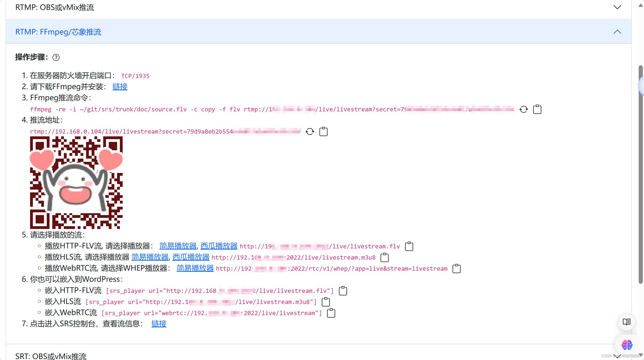Collapse the RTMP: FFmpeg/芯象推流 section chevron
644x360 pixels.
(x=617, y=32)
